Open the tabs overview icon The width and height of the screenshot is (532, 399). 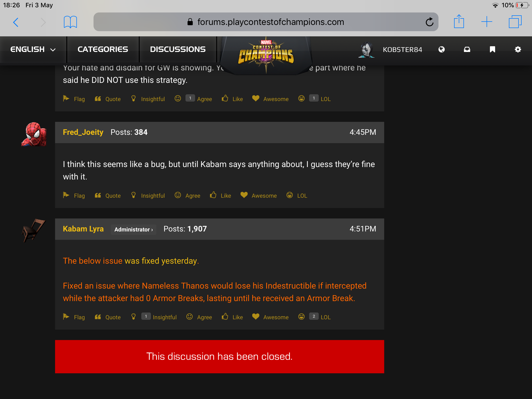point(515,22)
